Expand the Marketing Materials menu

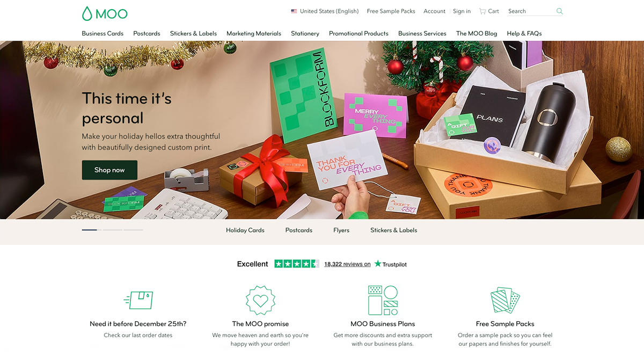click(x=254, y=33)
